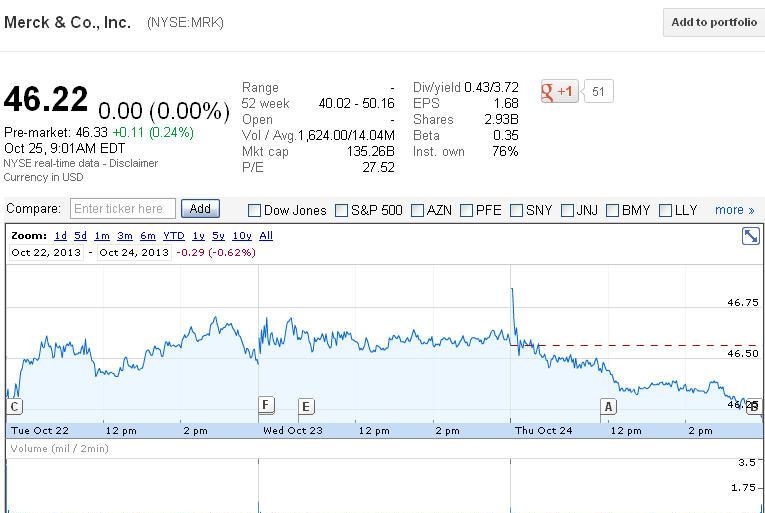
Task: Zoom chart to 1y
Action: [199, 236]
